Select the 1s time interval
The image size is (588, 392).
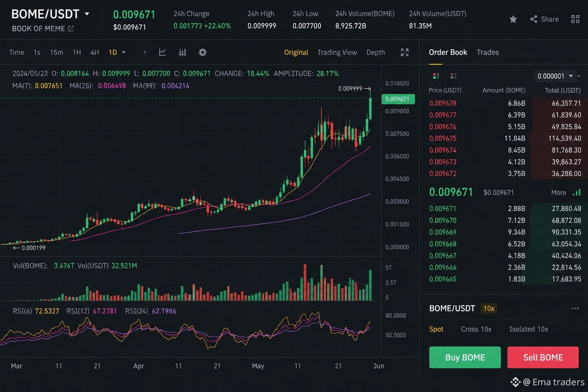pyautogui.click(x=37, y=52)
